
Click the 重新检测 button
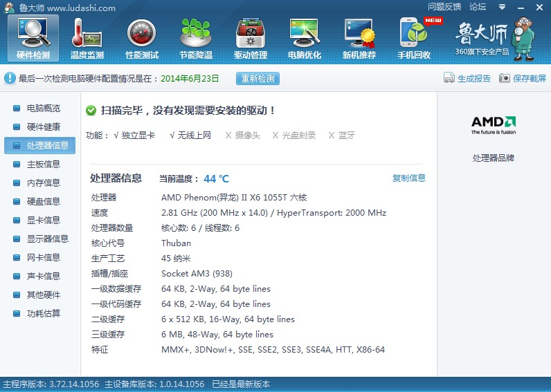click(x=258, y=78)
